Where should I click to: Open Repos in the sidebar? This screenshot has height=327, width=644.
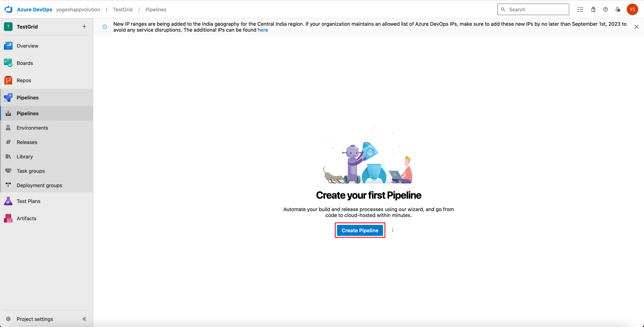(47, 80)
